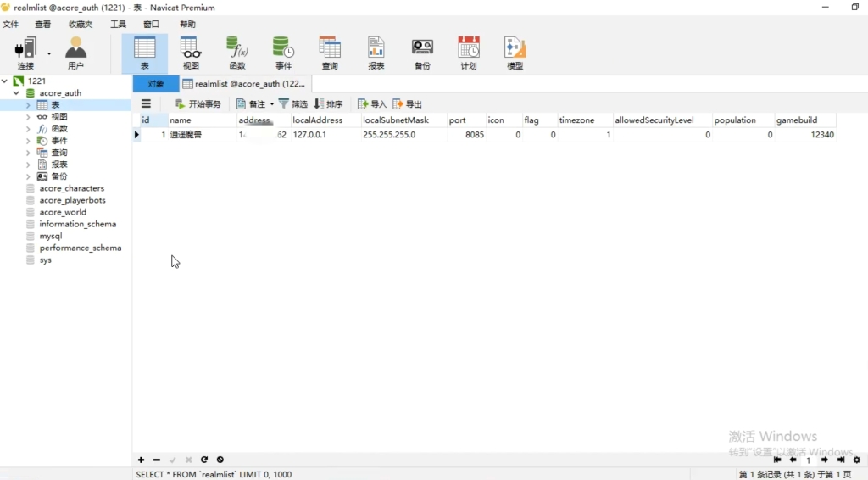Click the port cell value 8085
The width and height of the screenshot is (868, 480).
coord(475,135)
